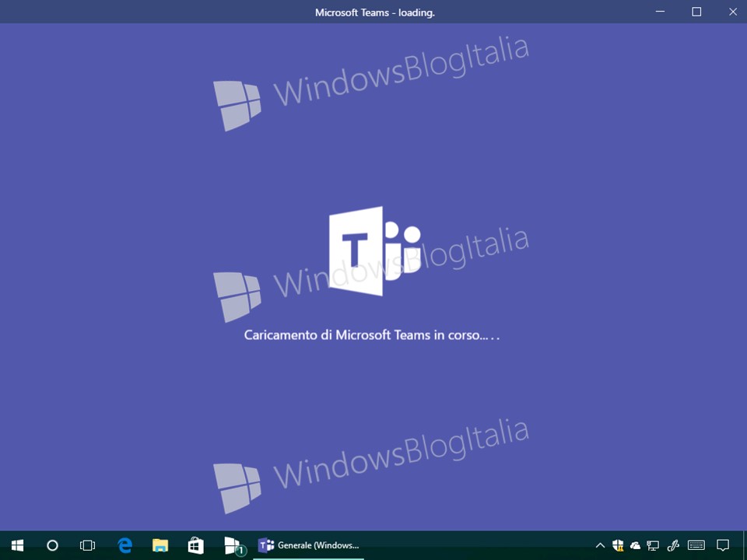Image resolution: width=747 pixels, height=560 pixels.
Task: Close the Microsoft Teams loading window
Action: pos(733,12)
